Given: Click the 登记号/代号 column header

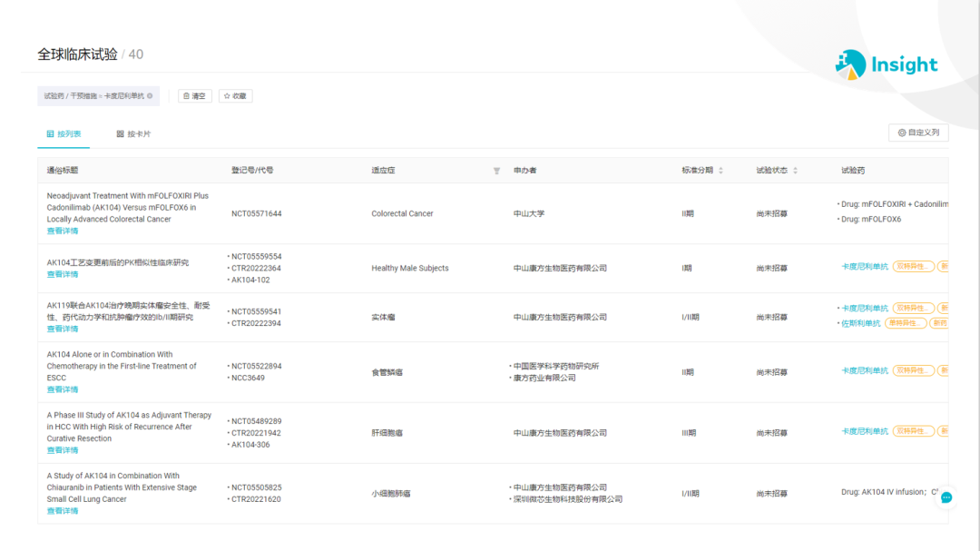Looking at the screenshot, I should pos(252,170).
